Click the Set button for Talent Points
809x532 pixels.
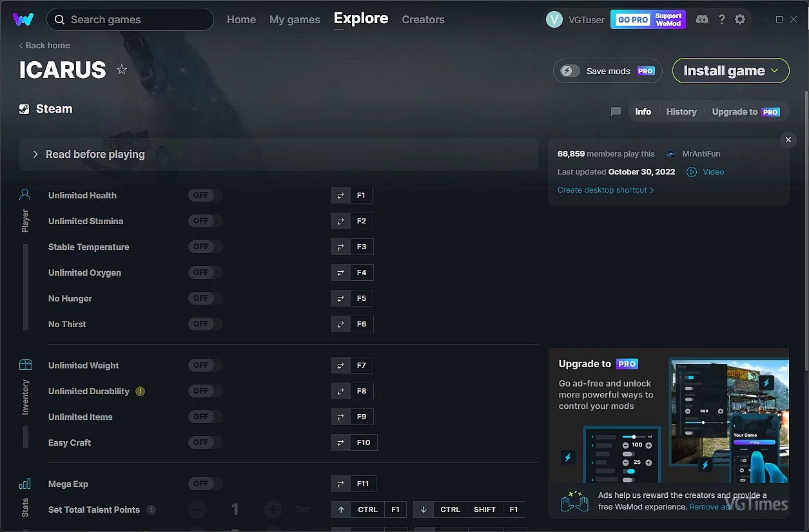click(x=303, y=509)
